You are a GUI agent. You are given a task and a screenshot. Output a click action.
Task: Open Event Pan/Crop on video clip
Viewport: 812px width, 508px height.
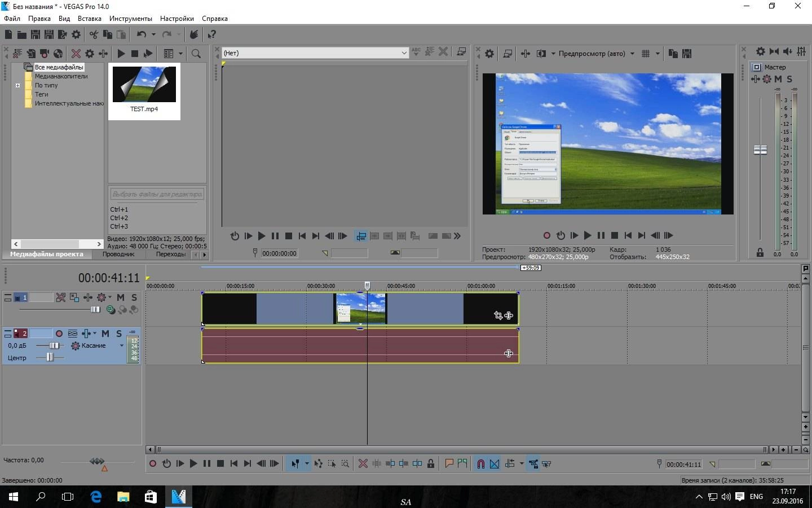coord(498,316)
